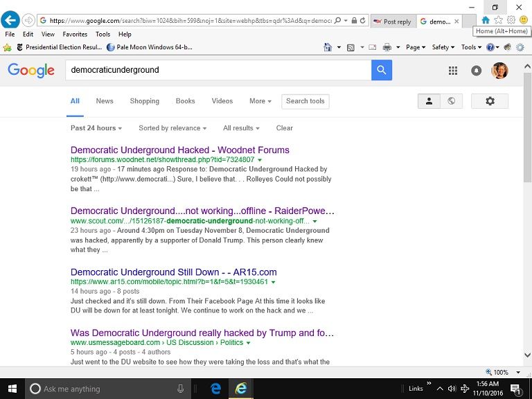Open the More search categories dropdown
Viewport: 532px width, 399px height.
coord(260,101)
